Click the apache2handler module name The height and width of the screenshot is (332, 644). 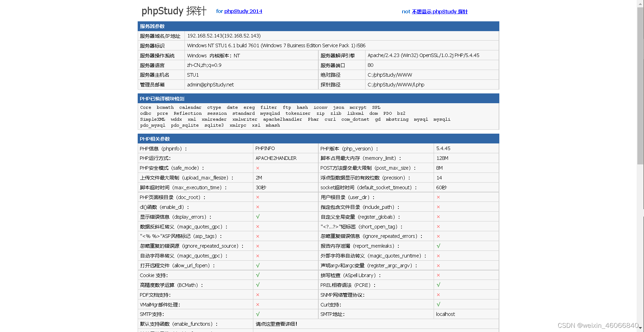(282, 119)
